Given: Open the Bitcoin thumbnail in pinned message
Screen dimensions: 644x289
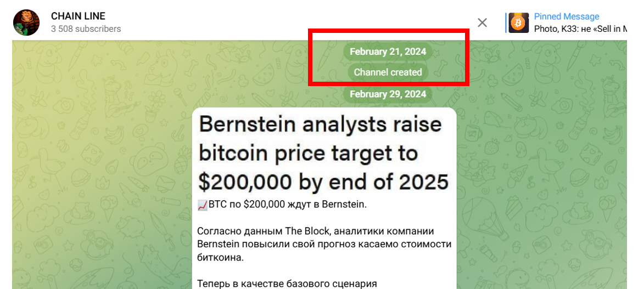Looking at the screenshot, I should tap(519, 22).
